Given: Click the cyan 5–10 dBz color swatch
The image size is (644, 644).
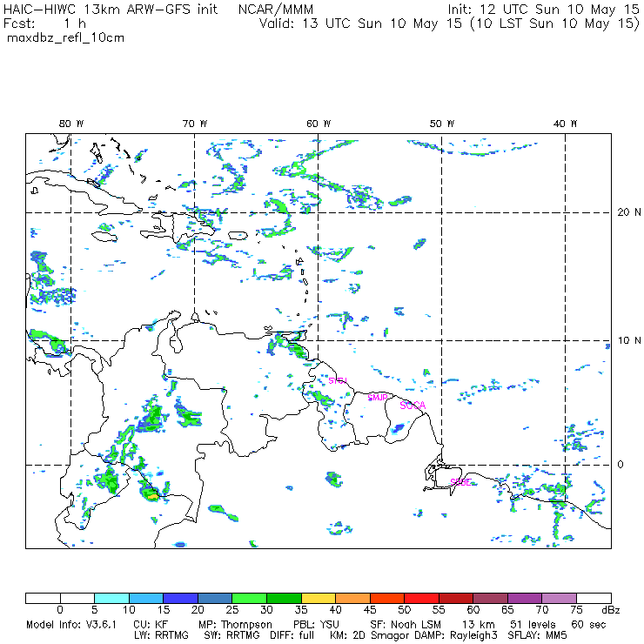Looking at the screenshot, I should point(111,598).
